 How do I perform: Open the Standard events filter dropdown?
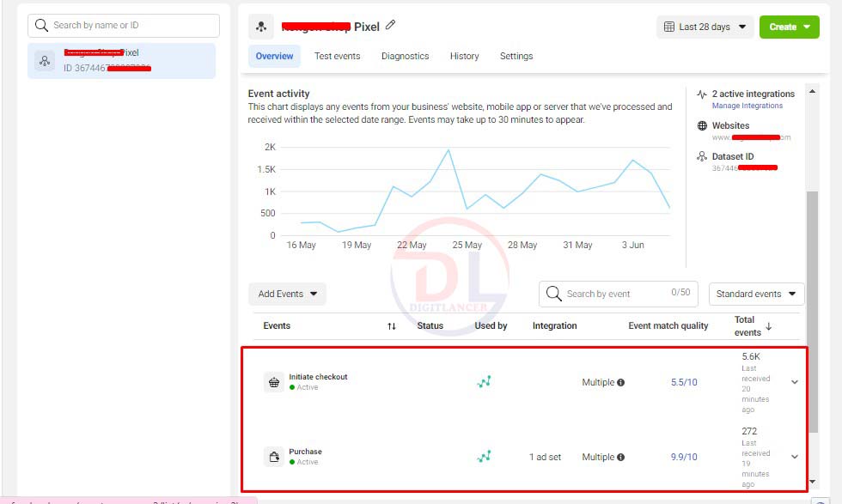[x=756, y=295]
